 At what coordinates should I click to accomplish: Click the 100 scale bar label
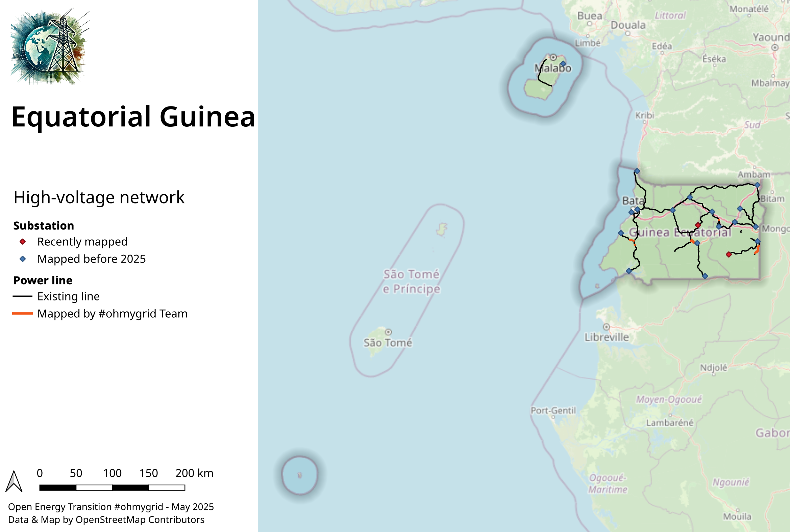[x=112, y=473]
